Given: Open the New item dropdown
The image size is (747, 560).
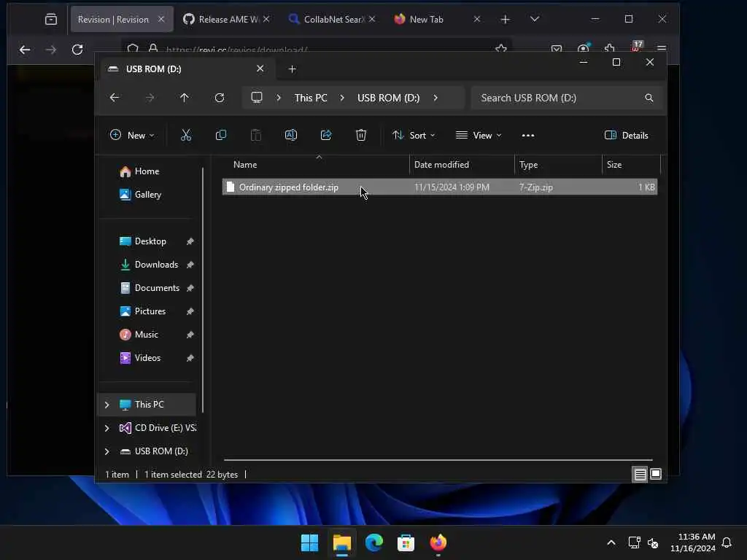Looking at the screenshot, I should tap(132, 135).
